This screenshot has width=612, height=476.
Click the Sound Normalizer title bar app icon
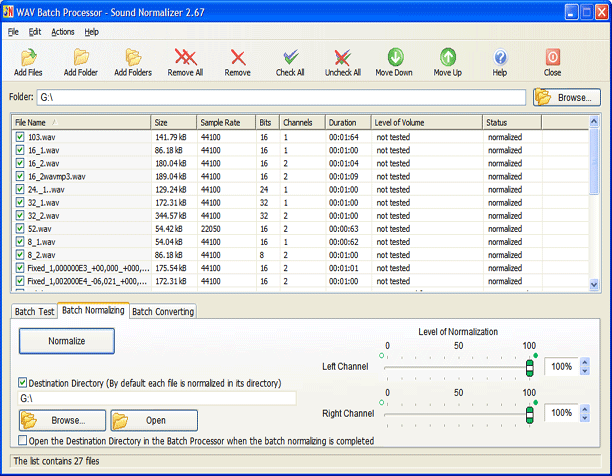coord(8,12)
